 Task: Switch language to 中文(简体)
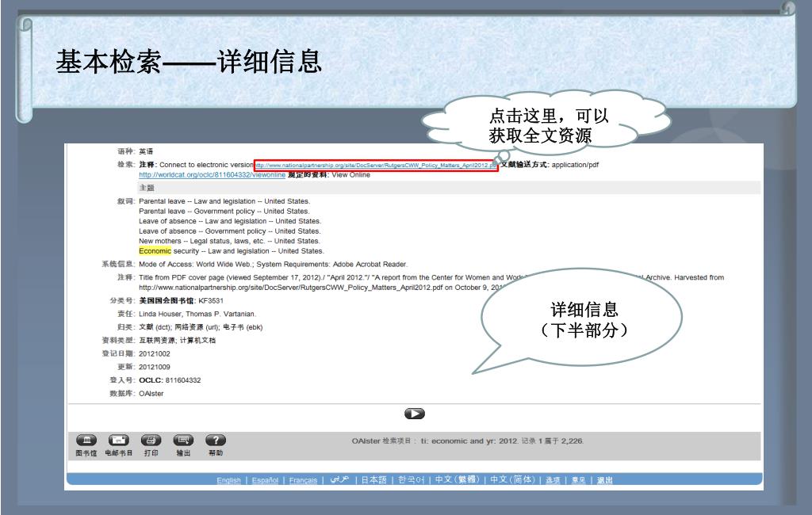tap(513, 480)
